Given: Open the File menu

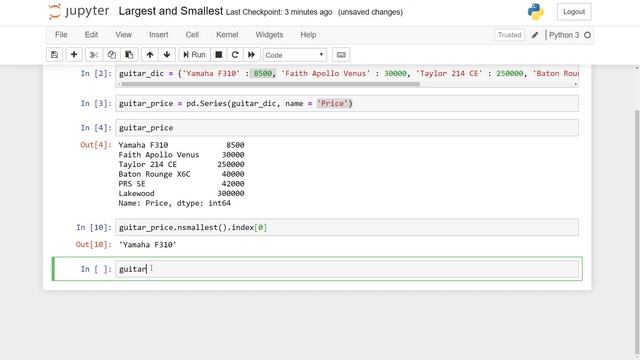Looking at the screenshot, I should click(x=61, y=35).
